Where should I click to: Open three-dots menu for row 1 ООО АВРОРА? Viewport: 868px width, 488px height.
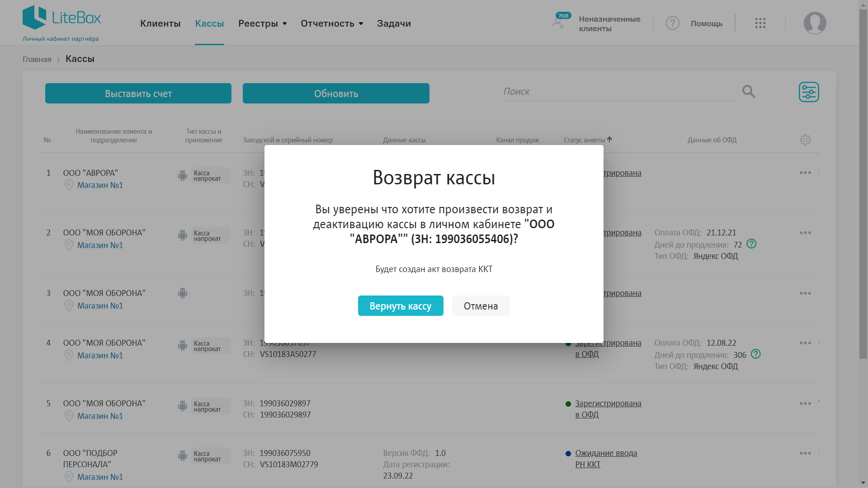pyautogui.click(x=805, y=173)
